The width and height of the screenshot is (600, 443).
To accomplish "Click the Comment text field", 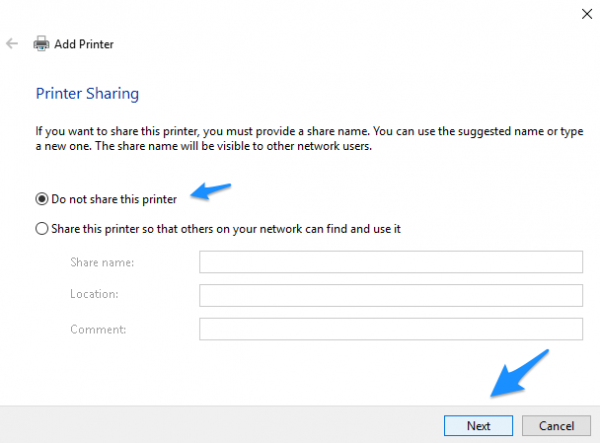I will point(391,329).
